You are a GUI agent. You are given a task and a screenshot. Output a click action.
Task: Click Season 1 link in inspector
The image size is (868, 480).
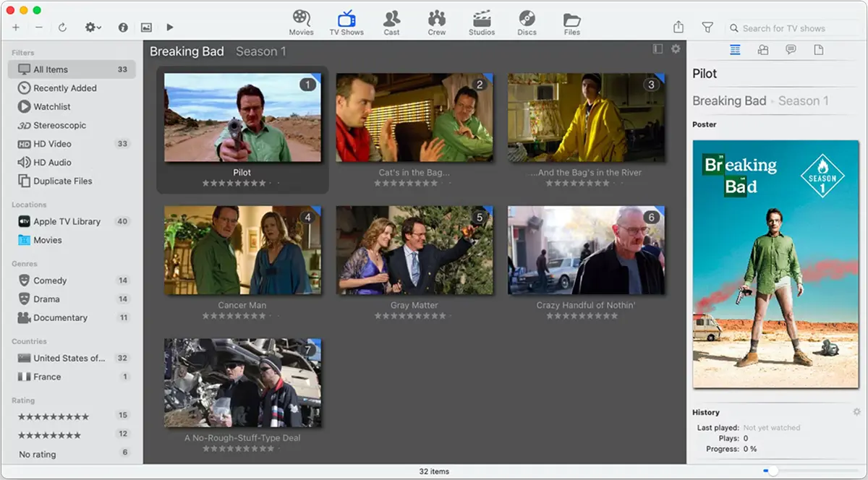[x=804, y=100]
